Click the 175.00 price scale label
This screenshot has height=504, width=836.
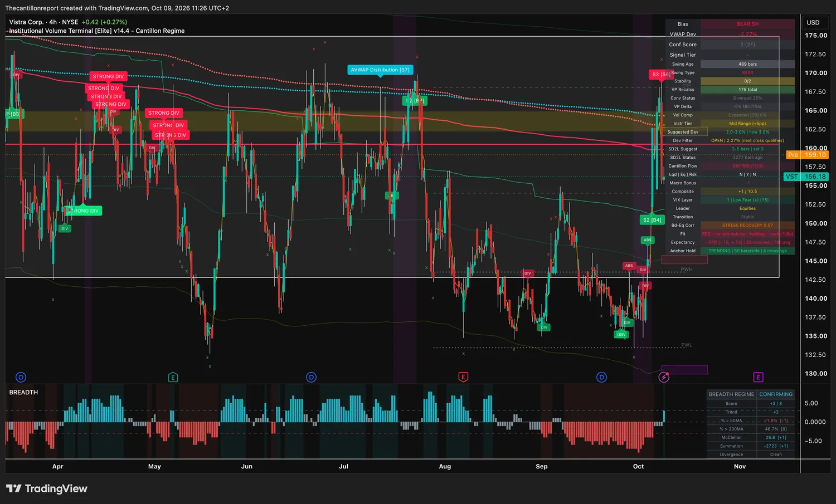click(816, 36)
